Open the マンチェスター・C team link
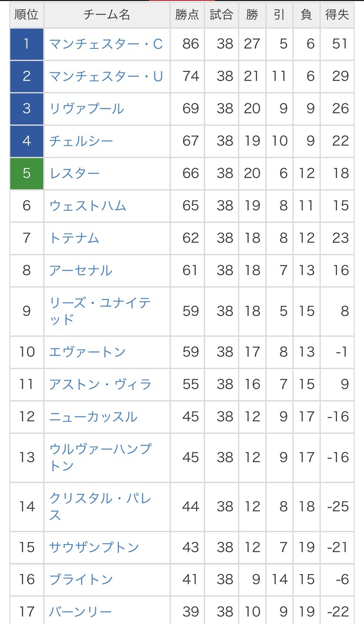 point(106,44)
